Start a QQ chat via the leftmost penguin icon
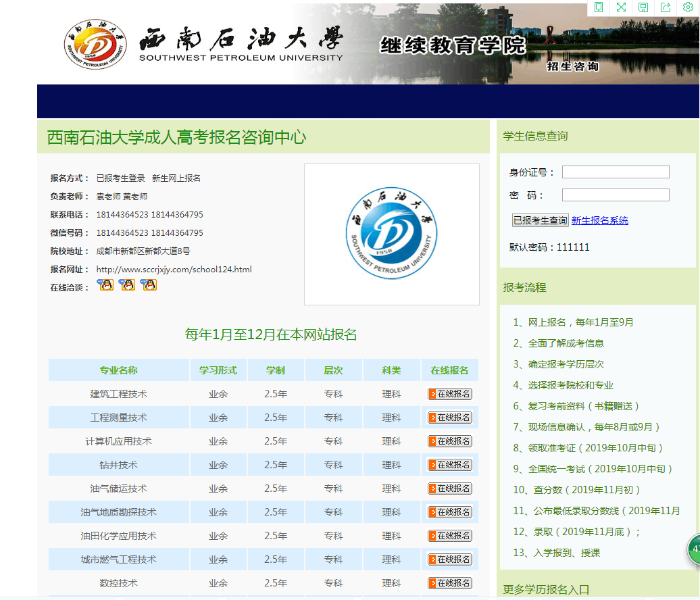 coord(105,285)
